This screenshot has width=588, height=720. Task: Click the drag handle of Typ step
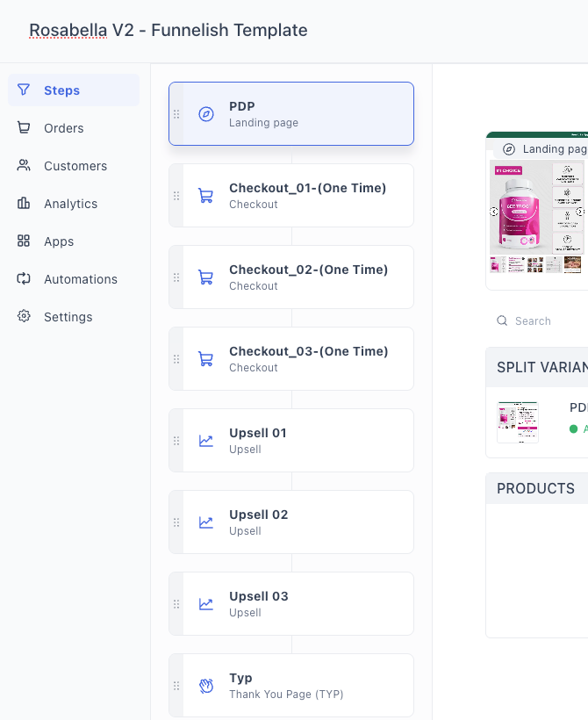click(x=176, y=686)
